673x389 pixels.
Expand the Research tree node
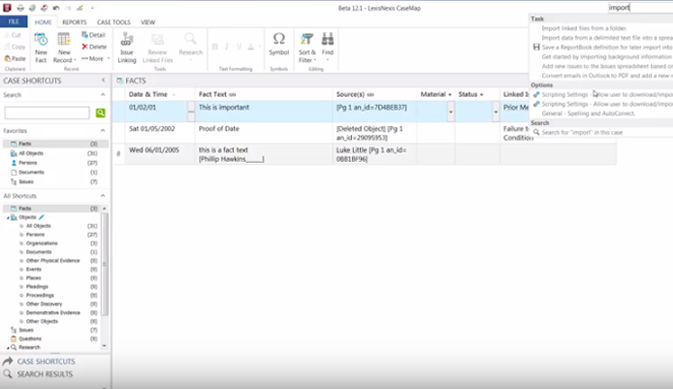pyautogui.click(x=8, y=347)
